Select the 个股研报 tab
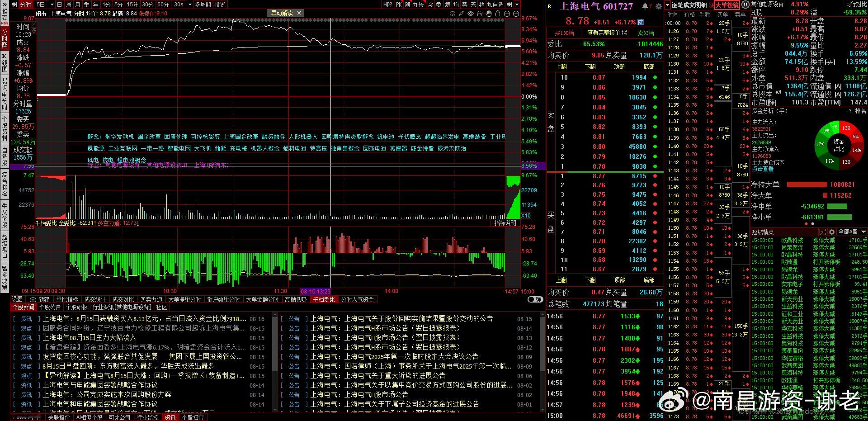868x421 pixels. (76, 307)
